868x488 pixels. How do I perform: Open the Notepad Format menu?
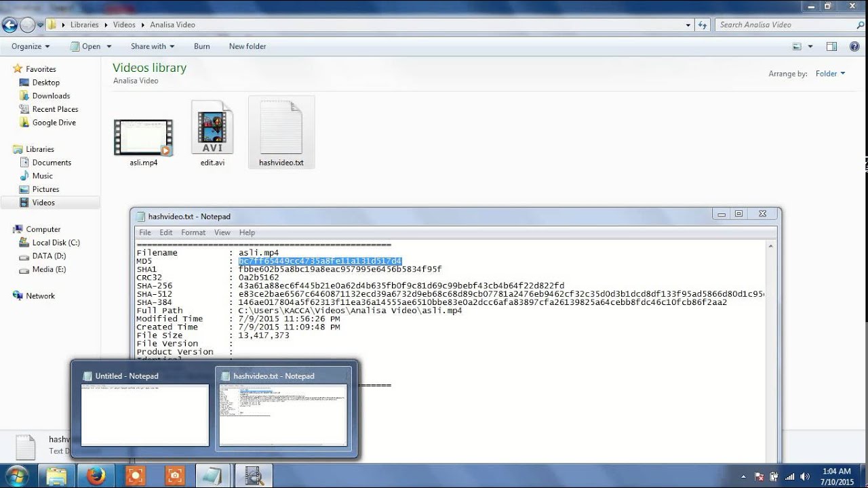point(193,232)
